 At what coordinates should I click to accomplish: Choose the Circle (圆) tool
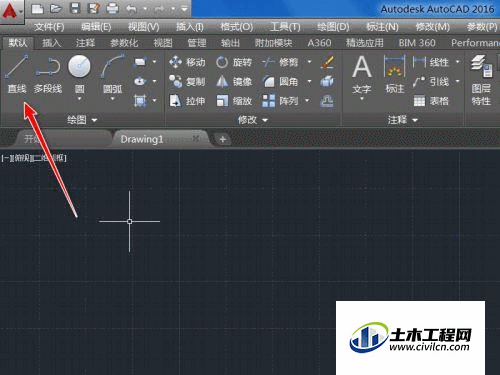click(x=79, y=77)
